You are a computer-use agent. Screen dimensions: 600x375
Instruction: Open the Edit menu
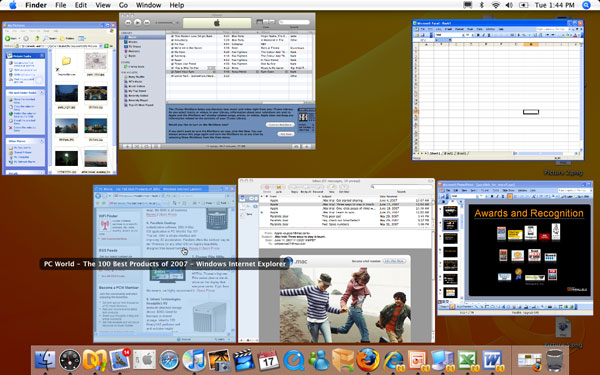coord(81,5)
